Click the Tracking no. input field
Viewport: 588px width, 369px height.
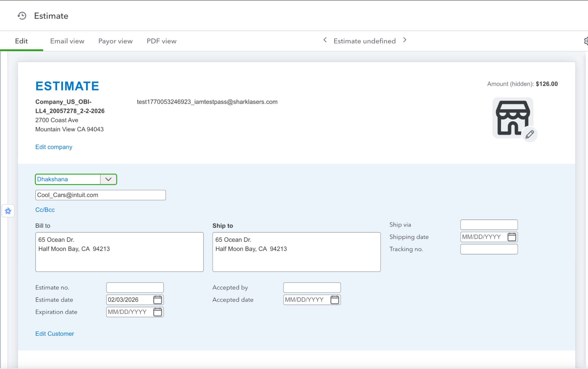(x=489, y=249)
